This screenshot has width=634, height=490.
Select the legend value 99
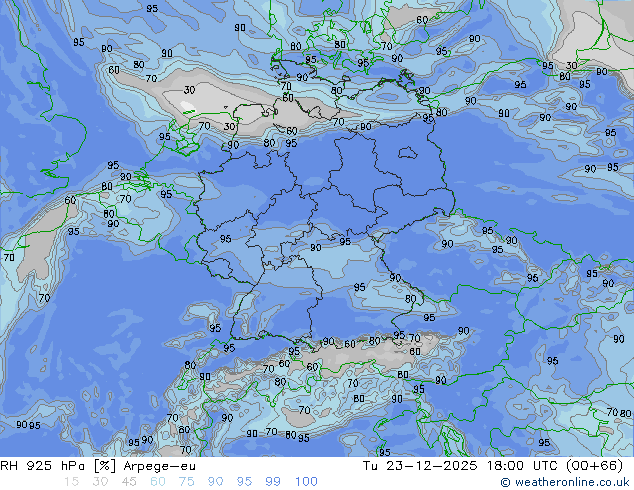tap(273, 482)
